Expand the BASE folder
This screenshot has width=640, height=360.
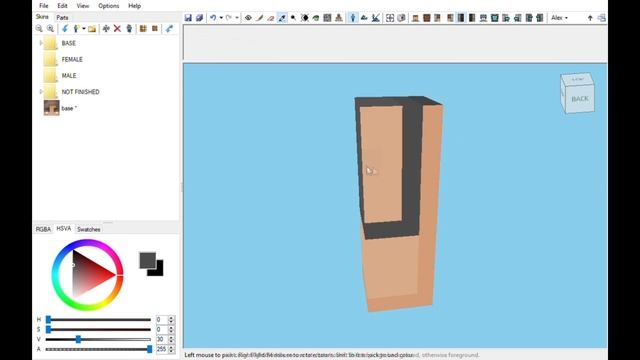click(x=41, y=43)
